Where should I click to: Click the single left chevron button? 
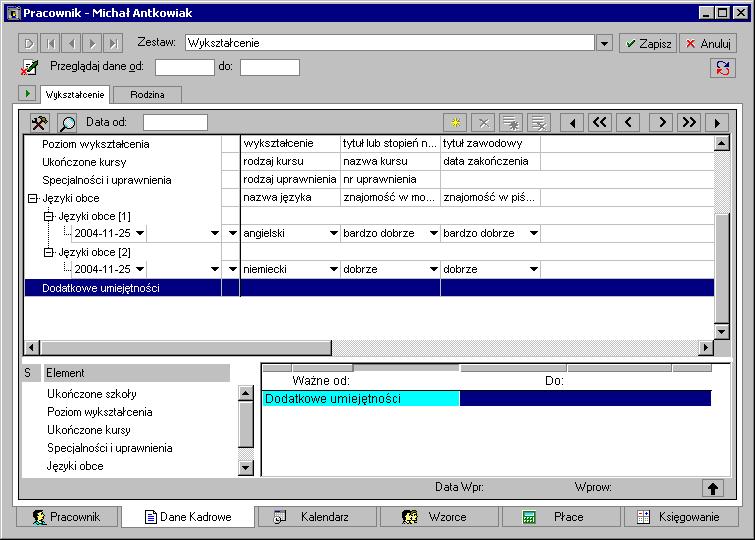pyautogui.click(x=628, y=123)
